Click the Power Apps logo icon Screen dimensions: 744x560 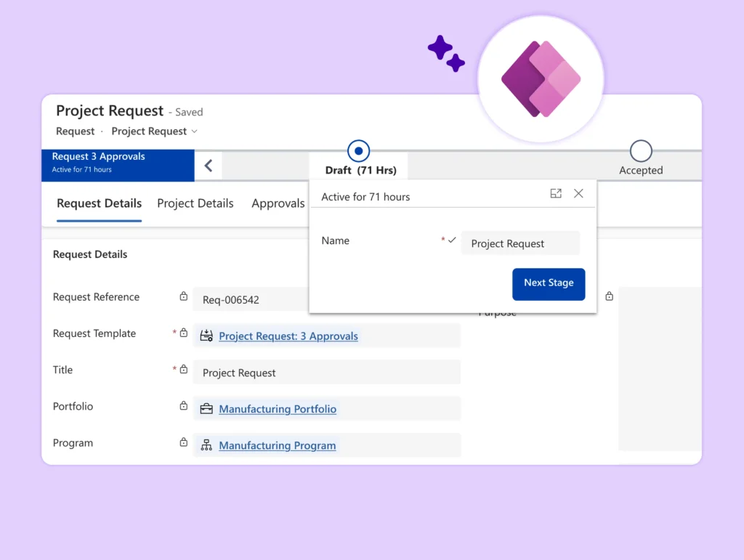click(541, 78)
